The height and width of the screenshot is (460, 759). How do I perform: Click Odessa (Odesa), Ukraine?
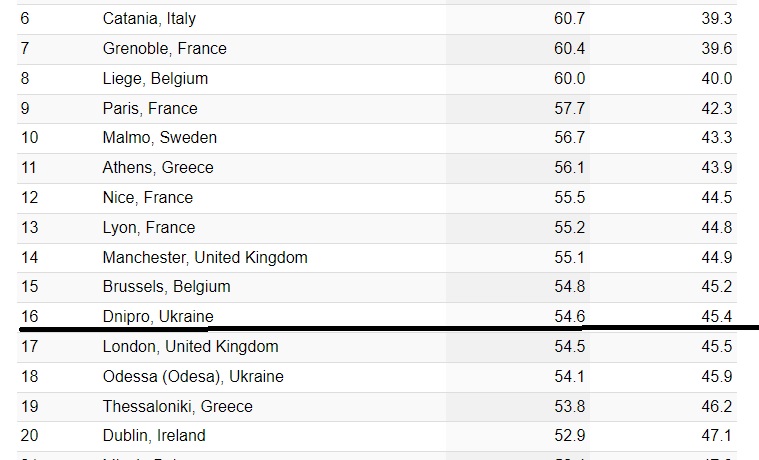(192, 376)
